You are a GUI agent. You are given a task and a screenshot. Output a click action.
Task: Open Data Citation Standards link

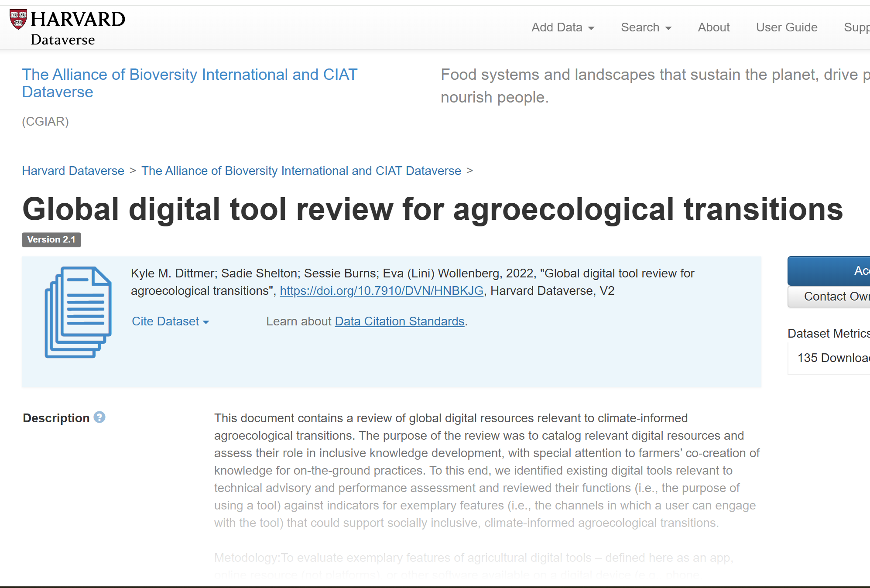pos(399,321)
